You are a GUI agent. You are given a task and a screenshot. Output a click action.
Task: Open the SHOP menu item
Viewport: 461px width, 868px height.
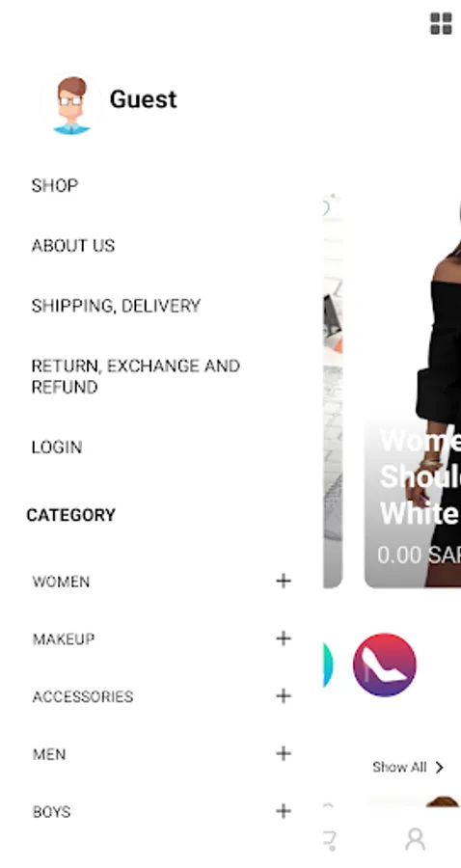coord(55,185)
